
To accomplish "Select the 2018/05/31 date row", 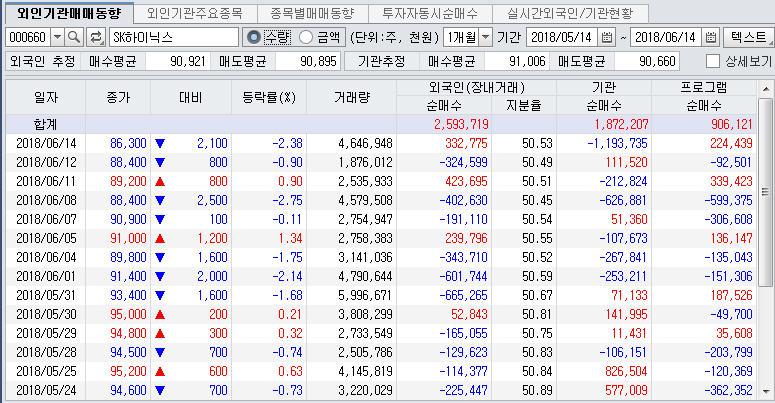I will [x=381, y=295].
